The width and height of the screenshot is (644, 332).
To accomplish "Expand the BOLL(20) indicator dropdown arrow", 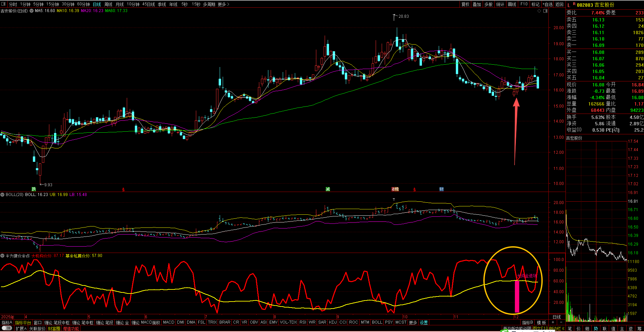I will click(x=2, y=195).
